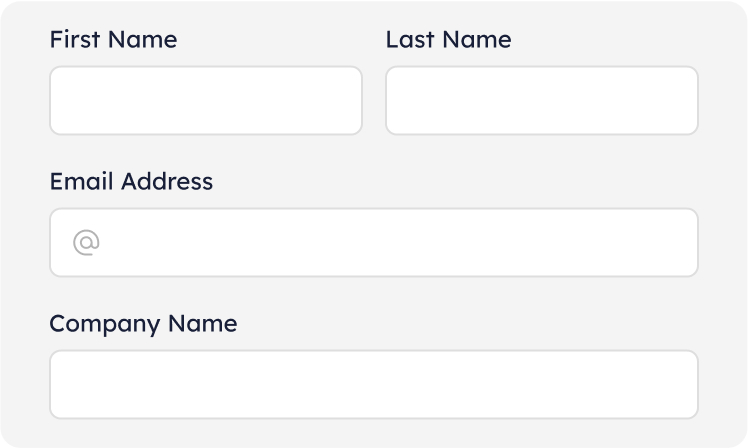Activate the field with the at-sign
748x448 pixels.
pyautogui.click(x=390, y=242)
